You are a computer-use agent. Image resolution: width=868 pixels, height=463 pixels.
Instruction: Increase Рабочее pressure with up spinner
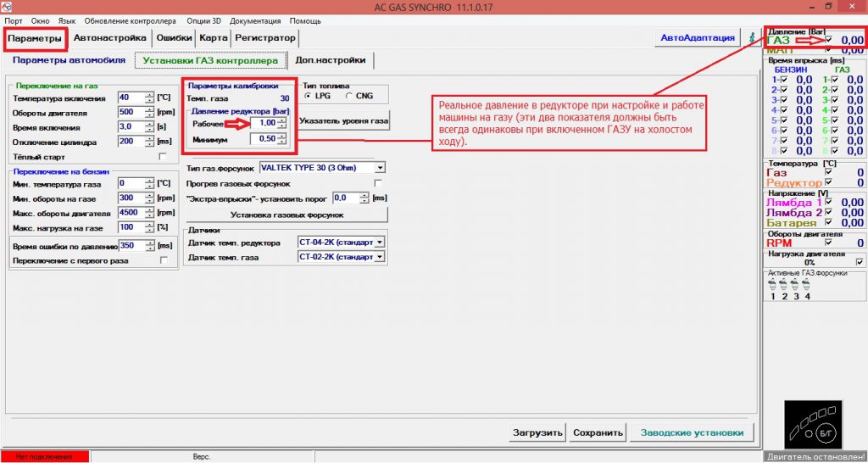pos(281,120)
